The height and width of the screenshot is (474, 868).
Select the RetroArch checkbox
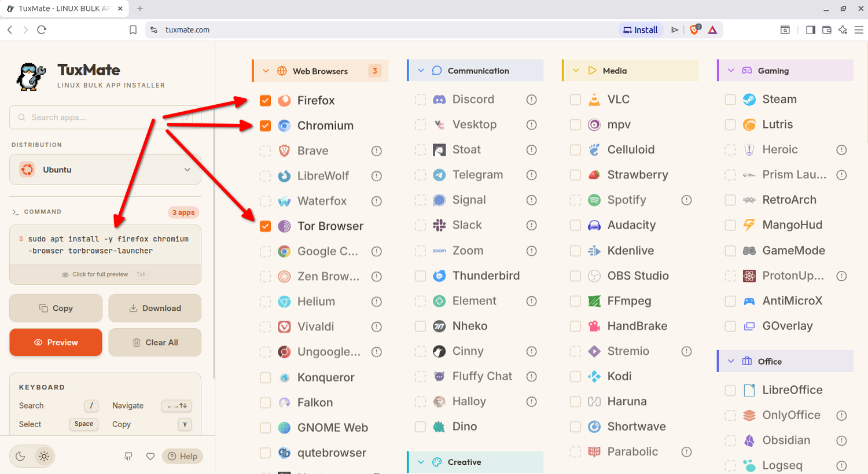coord(730,200)
